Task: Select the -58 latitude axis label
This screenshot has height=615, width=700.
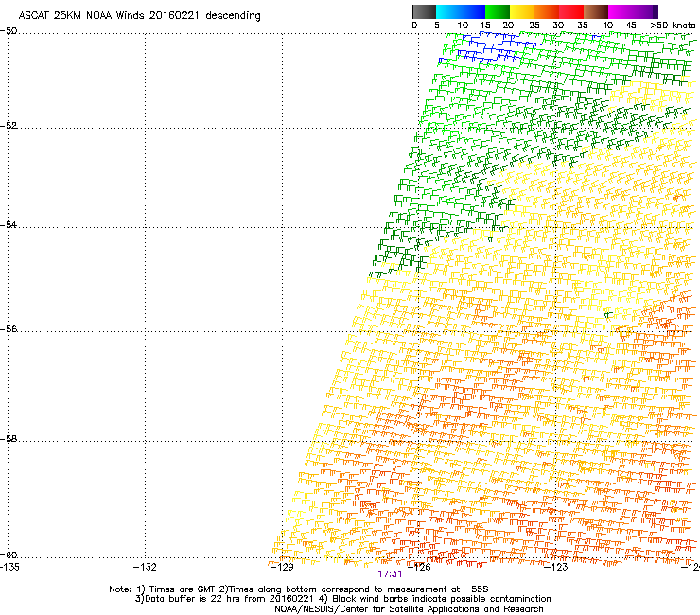Action: tap(9, 439)
